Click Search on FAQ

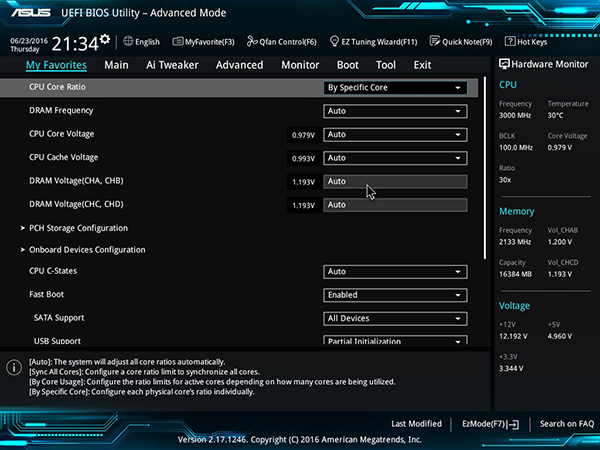pos(567,424)
